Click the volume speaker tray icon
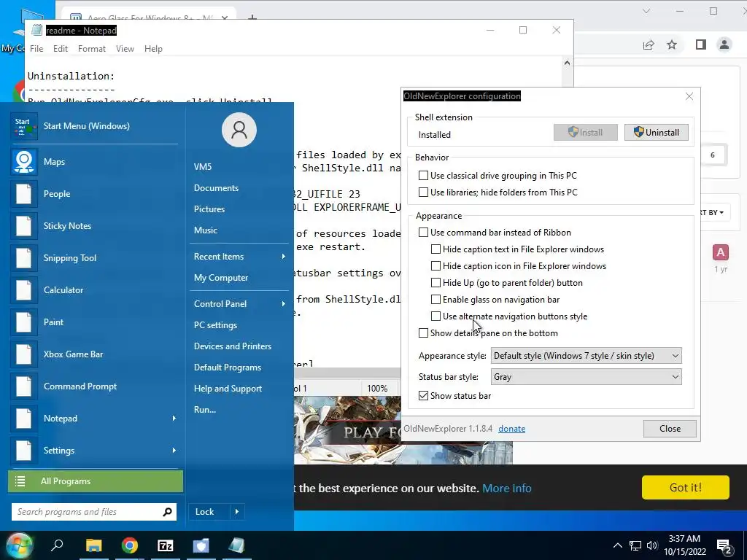This screenshot has width=747, height=560. [652, 545]
